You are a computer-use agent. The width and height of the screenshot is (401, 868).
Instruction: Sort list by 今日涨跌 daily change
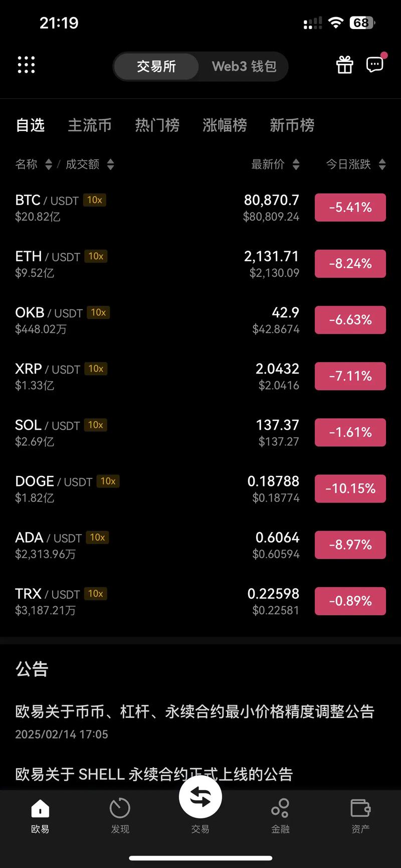(355, 164)
